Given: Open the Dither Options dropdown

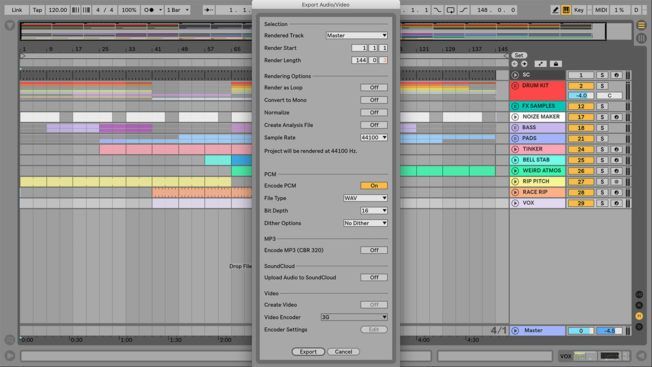Looking at the screenshot, I should point(366,223).
